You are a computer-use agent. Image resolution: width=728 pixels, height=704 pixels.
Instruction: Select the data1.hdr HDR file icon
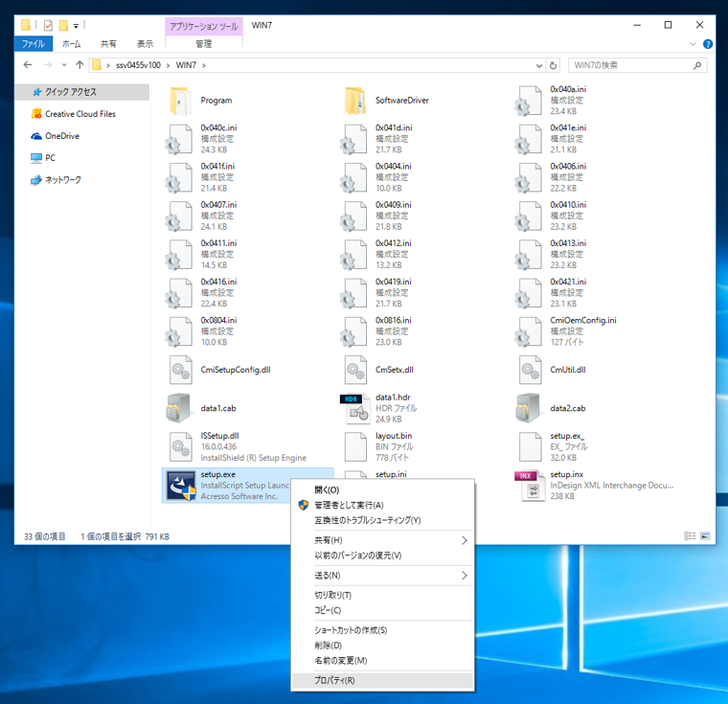[x=354, y=408]
